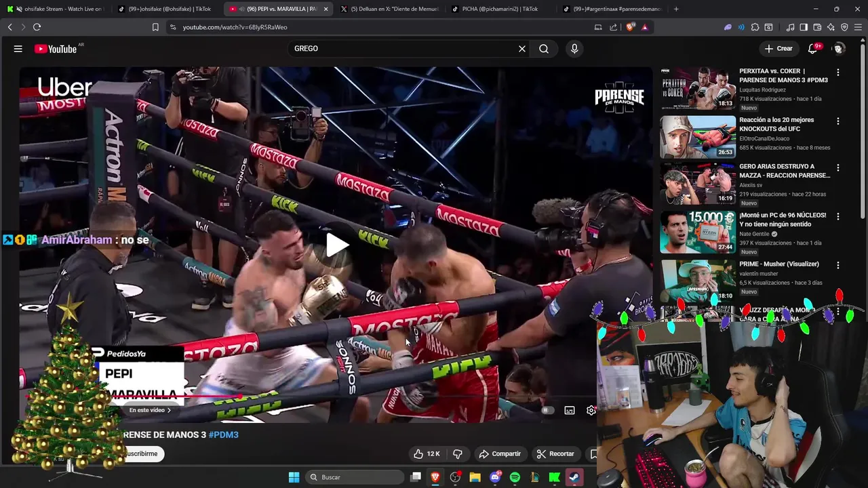Open a new browser tab

(x=676, y=9)
